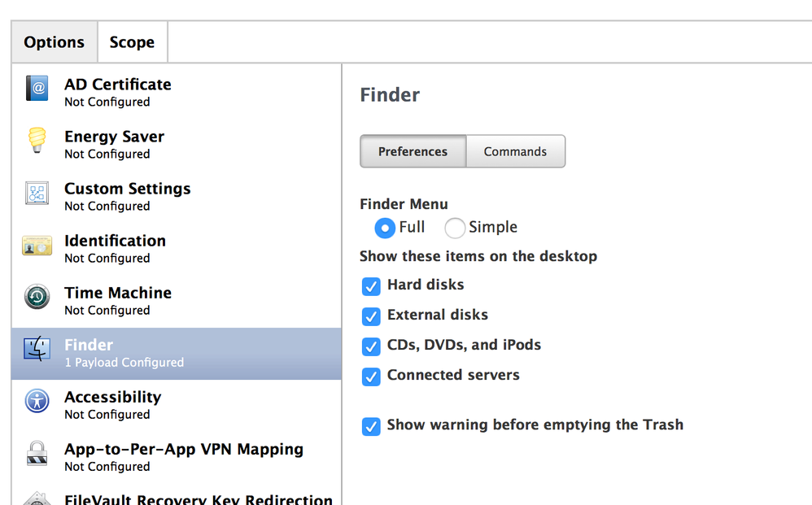
Task: Click the Identification card icon
Action: tap(37, 246)
